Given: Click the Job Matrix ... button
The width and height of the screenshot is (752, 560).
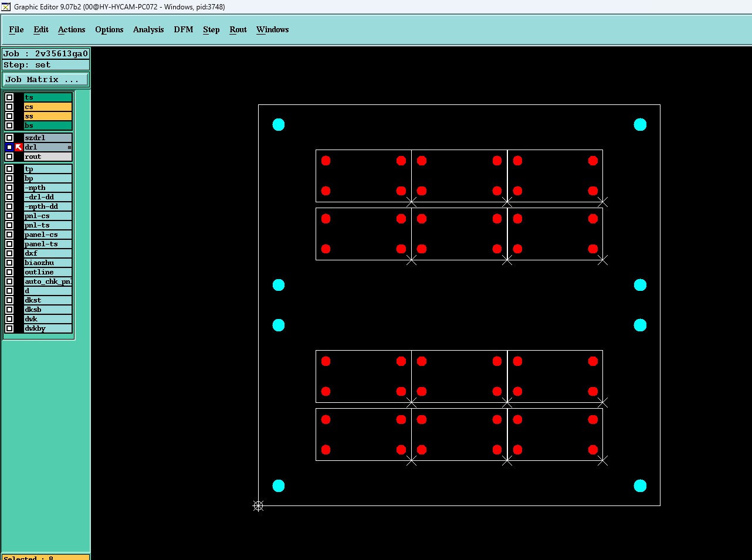Looking at the screenshot, I should 46,79.
